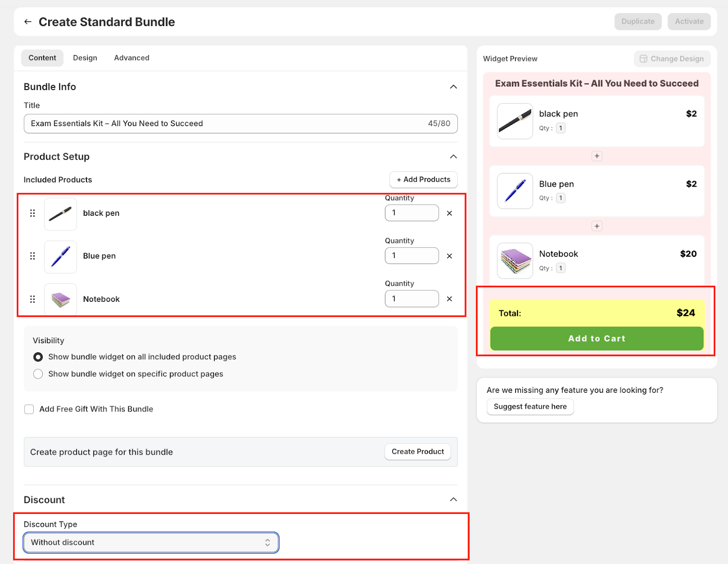Image resolution: width=728 pixels, height=564 pixels.
Task: Grab the drag handle for black pen
Action: point(32,213)
